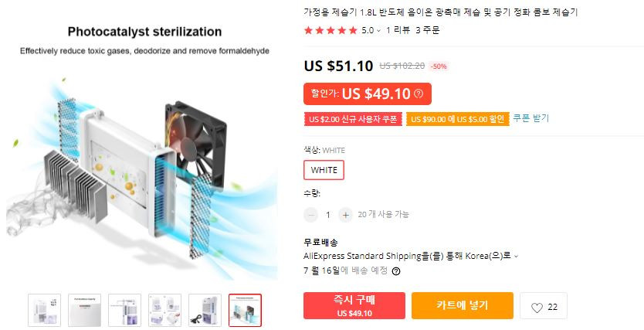Click the heart wishlist icon
This screenshot has height=330, width=644.
tap(537, 308)
